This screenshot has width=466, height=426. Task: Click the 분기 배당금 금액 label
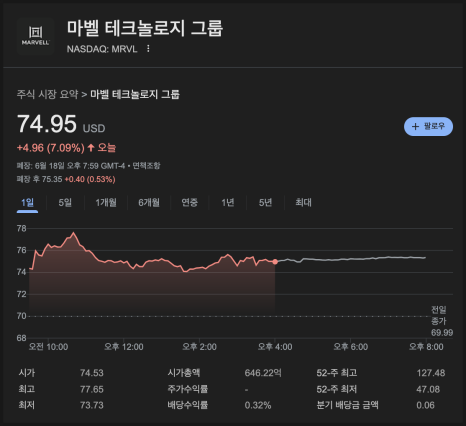[x=347, y=405]
